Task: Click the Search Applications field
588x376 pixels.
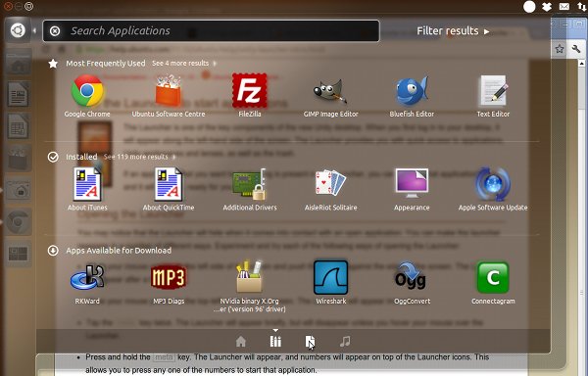Action: (x=211, y=30)
